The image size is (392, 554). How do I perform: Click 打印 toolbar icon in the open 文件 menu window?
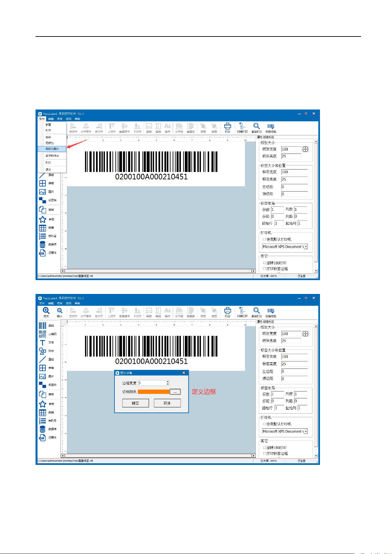pos(228,126)
